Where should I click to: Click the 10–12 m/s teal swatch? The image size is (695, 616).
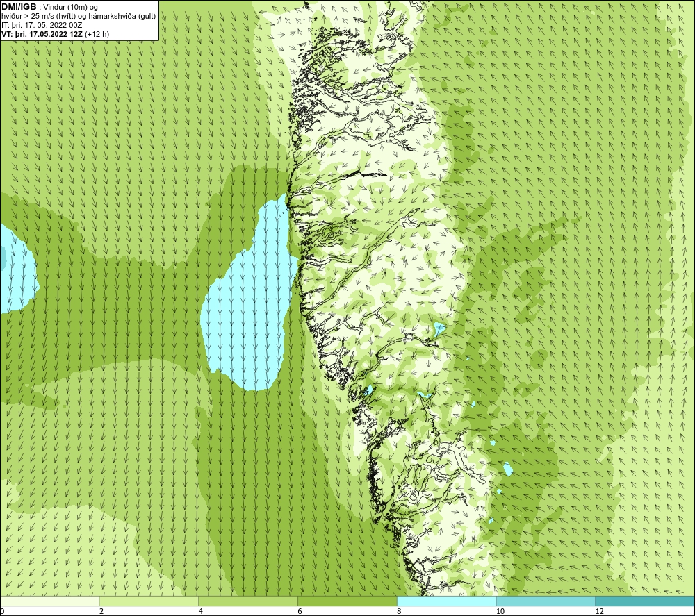(546, 601)
